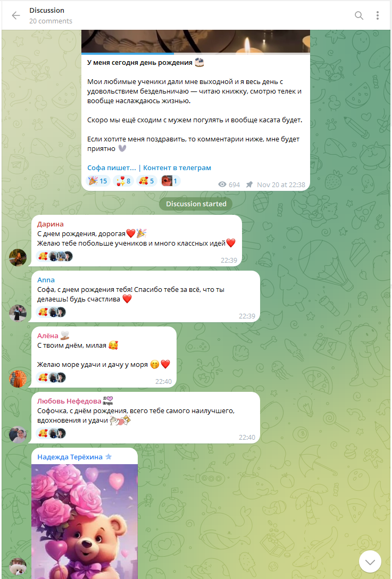The height and width of the screenshot is (579, 392).
Task: Click the sender name Любовь Нефедова
Action: (69, 401)
